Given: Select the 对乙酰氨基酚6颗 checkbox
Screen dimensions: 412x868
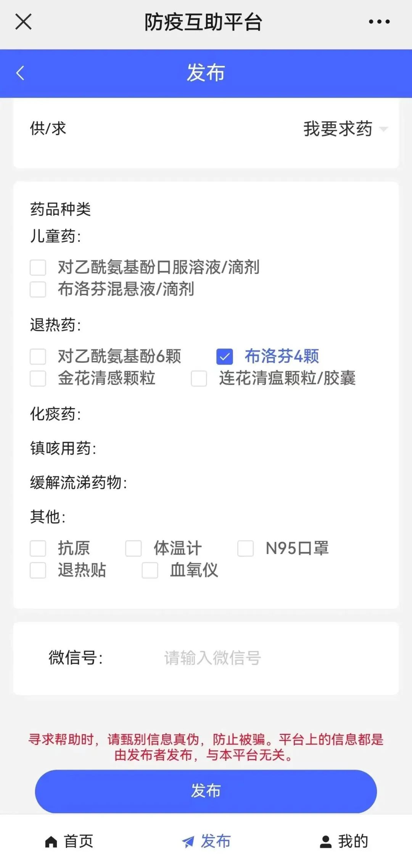Looking at the screenshot, I should (x=38, y=357).
